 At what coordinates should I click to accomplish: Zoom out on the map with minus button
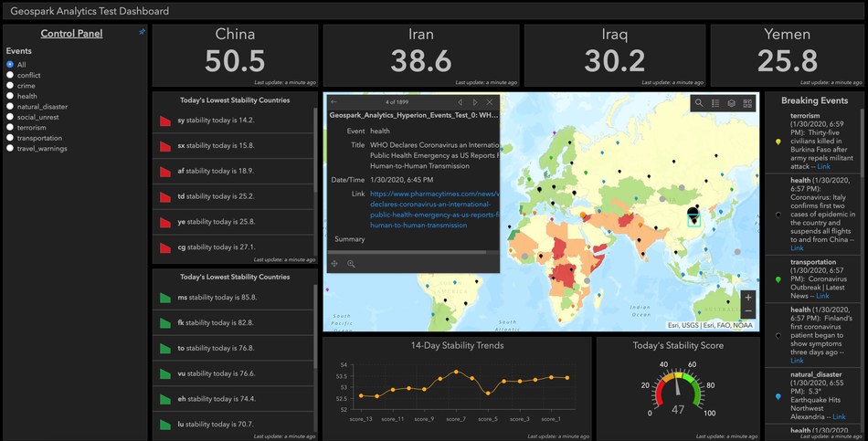click(748, 312)
